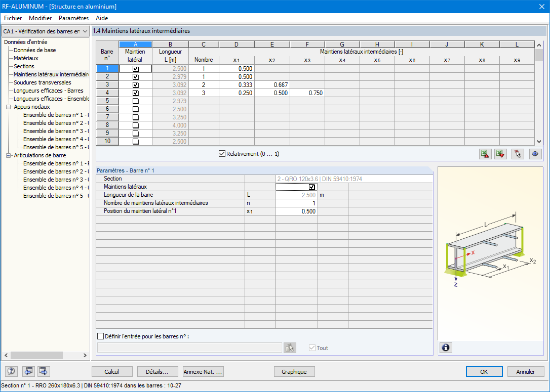
Task: Click the Excel export icon
Action: pos(485,154)
